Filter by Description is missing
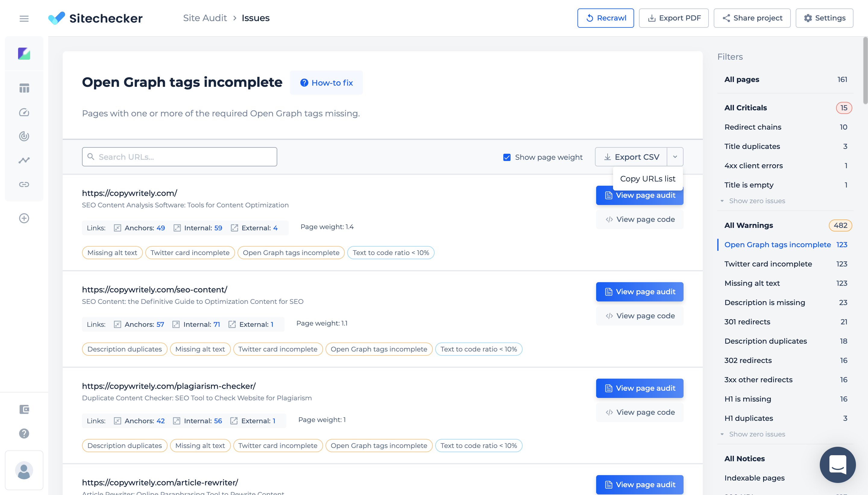 [785, 303]
